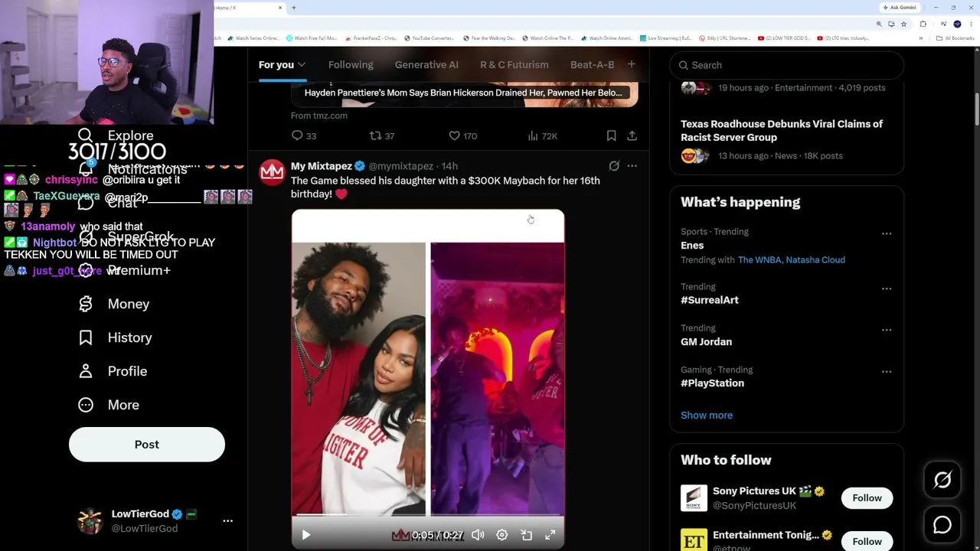This screenshot has width=980, height=551.
Task: Open the Money page in sidebar
Action: (x=113, y=304)
